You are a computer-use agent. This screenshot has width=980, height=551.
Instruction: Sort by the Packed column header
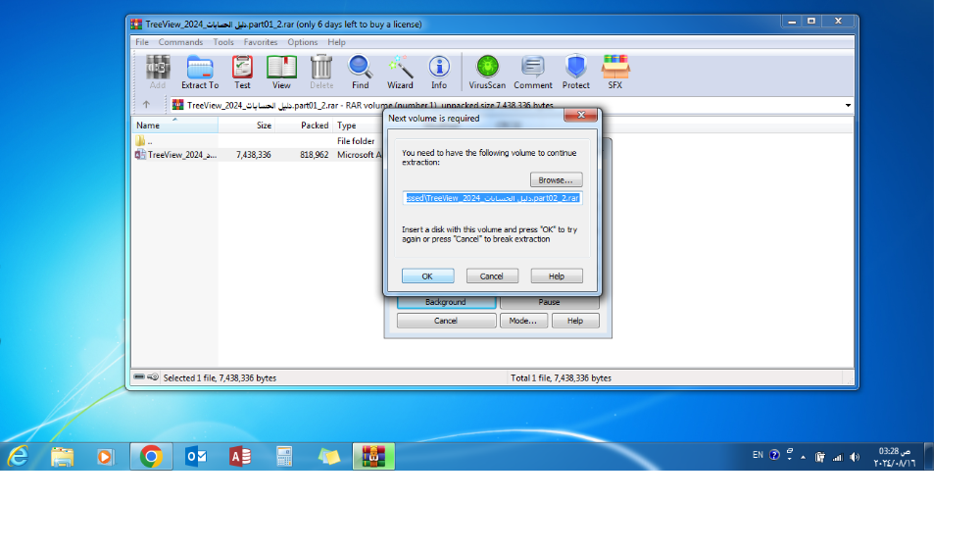click(305, 125)
